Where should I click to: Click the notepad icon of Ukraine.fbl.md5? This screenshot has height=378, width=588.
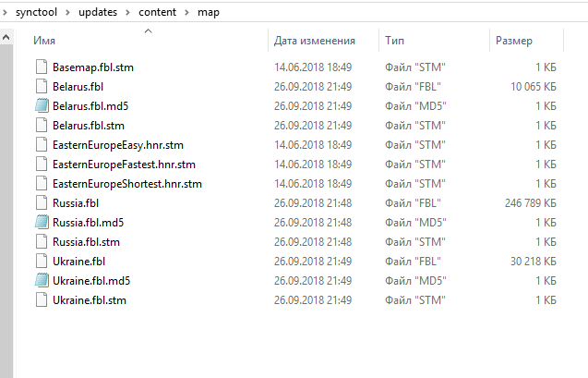pyautogui.click(x=42, y=281)
